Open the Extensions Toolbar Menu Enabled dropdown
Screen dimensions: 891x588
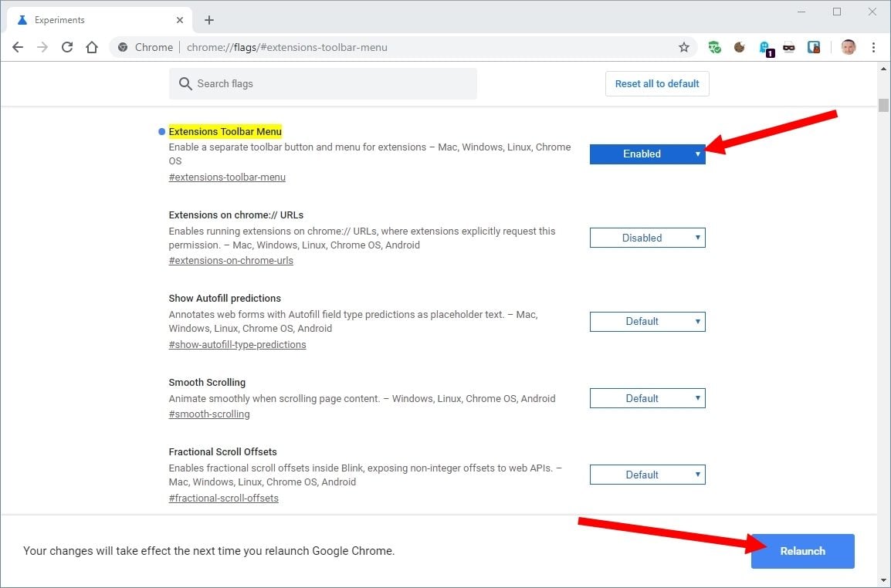(647, 154)
